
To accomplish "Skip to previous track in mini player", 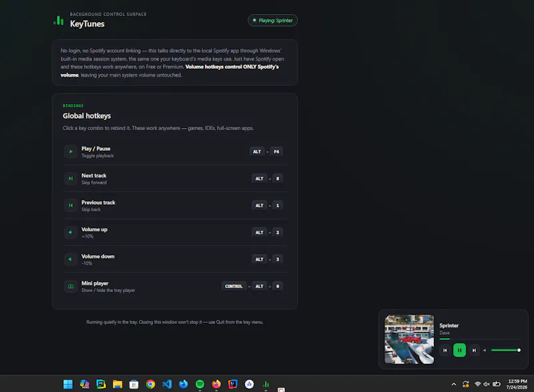I will [445, 350].
